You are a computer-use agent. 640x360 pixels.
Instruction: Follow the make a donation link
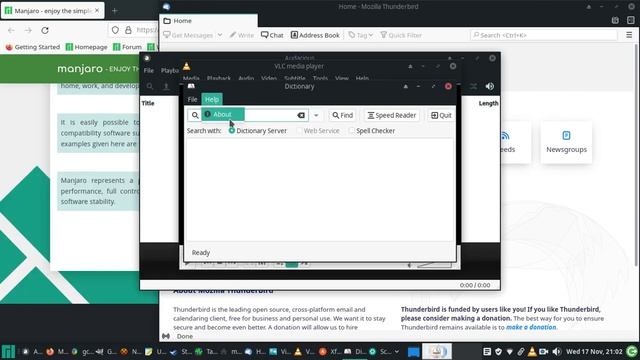point(531,327)
